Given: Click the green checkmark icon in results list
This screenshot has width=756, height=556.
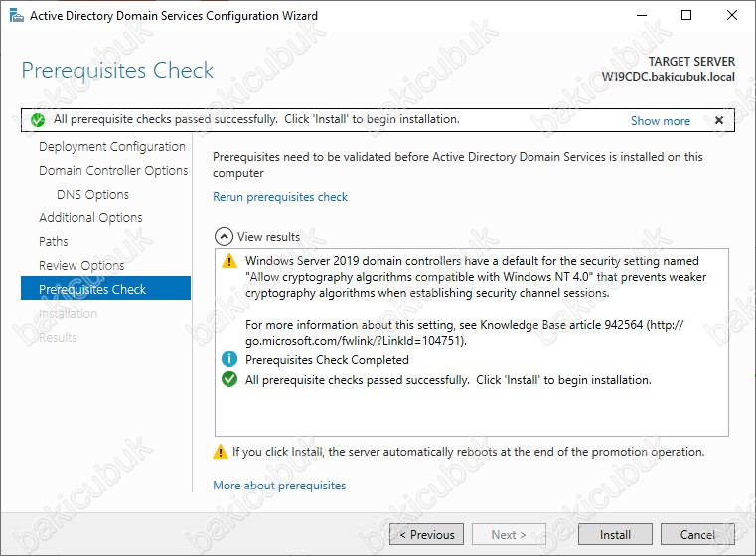Looking at the screenshot, I should pyautogui.click(x=229, y=379).
